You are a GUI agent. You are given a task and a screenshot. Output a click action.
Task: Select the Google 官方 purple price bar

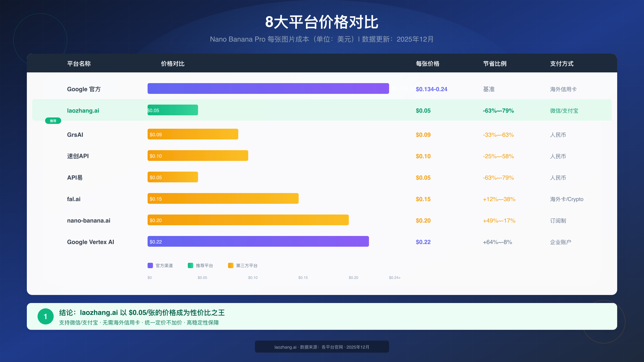tap(268, 88)
